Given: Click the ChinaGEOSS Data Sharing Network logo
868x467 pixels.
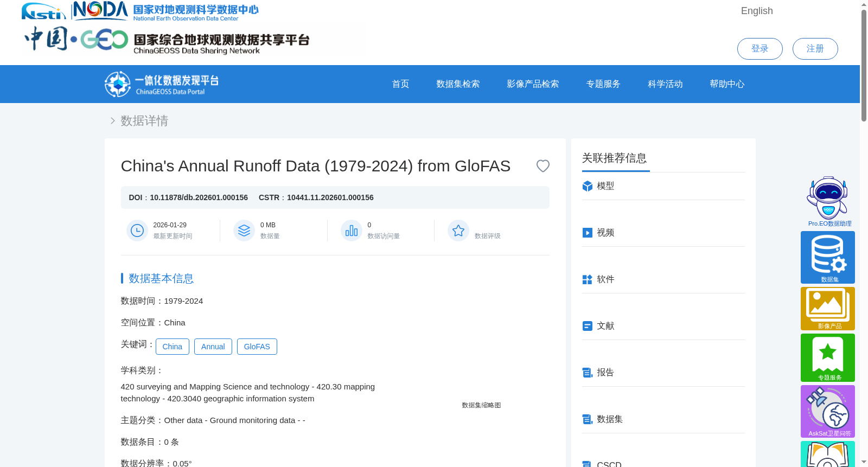Looking at the screenshot, I should [167, 40].
